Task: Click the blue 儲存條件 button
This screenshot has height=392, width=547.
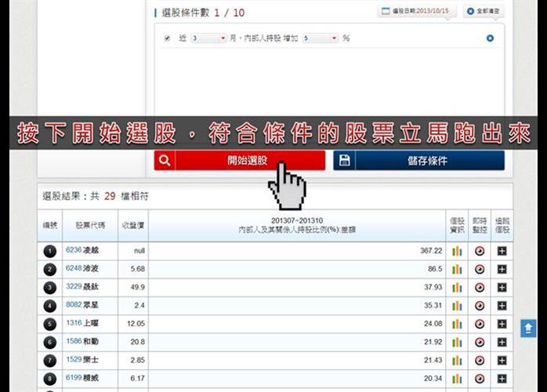Action: point(418,161)
